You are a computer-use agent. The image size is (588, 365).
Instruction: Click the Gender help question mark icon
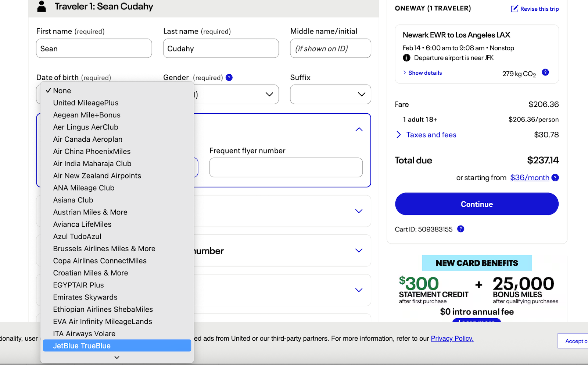(x=229, y=78)
